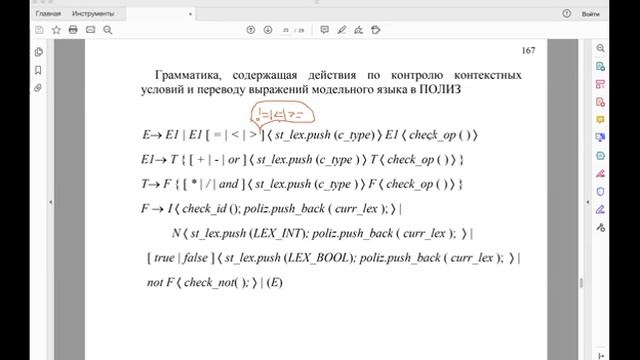Viewport: 640px width, 360px height.
Task: Click the current page number field
Action: coord(286,30)
